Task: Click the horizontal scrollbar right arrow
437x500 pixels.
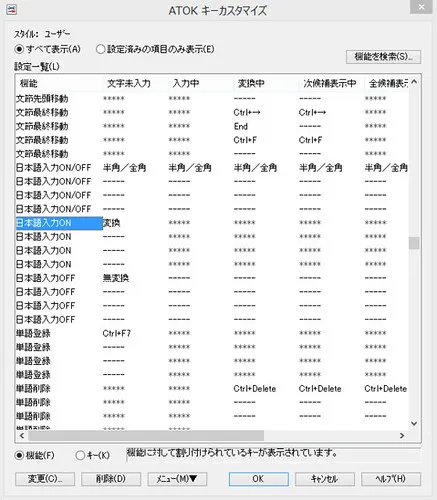Action: click(402, 436)
